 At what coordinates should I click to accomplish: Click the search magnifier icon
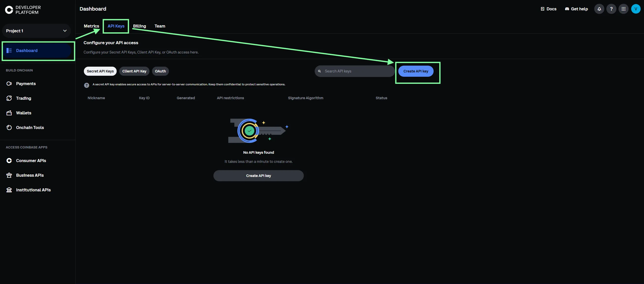pyautogui.click(x=319, y=71)
